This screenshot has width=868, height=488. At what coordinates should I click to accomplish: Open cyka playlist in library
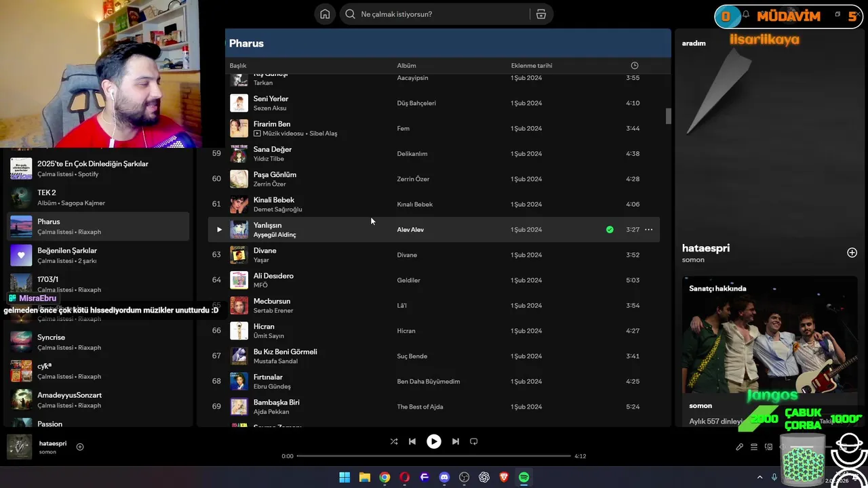[x=98, y=371]
